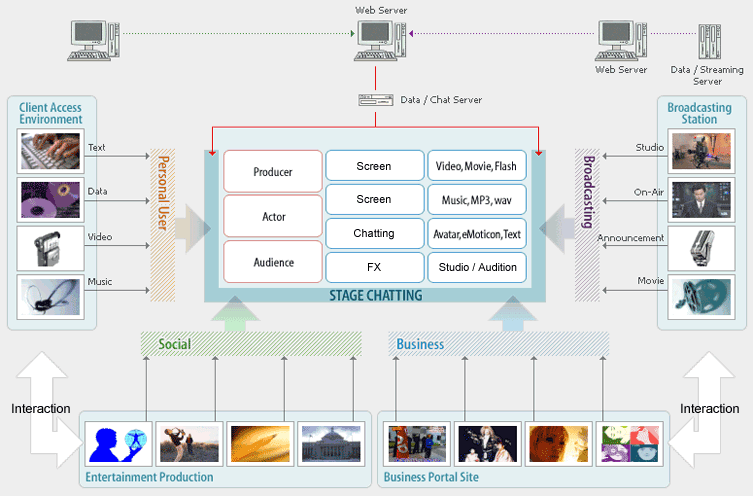Click the top center Web Server label
Viewport: 753px width, 496px height.
point(381,10)
